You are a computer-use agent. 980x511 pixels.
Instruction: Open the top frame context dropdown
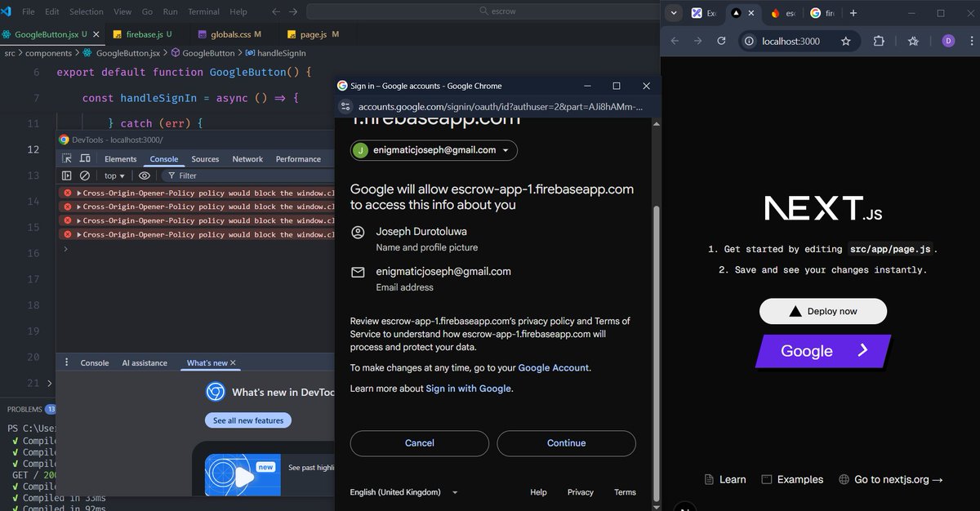(114, 175)
